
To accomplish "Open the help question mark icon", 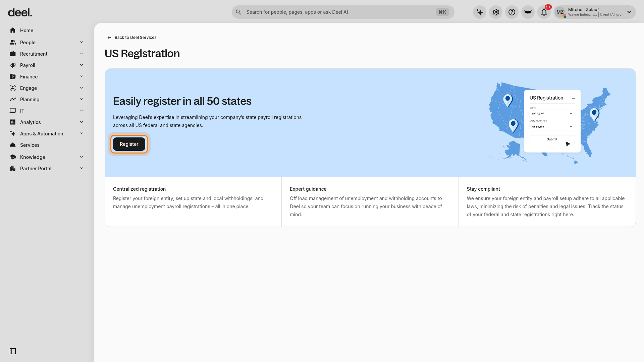I will coord(512,12).
